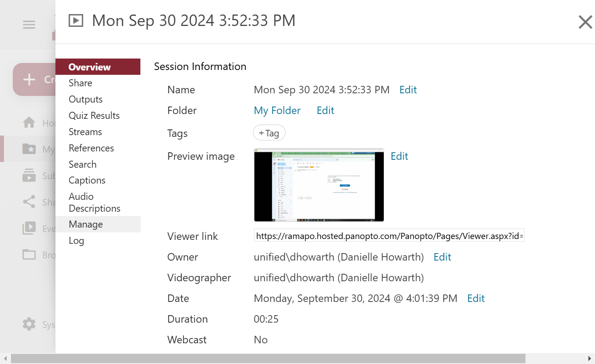Open Subscriptions icon in the sidebar
595x364 pixels.
29,176
